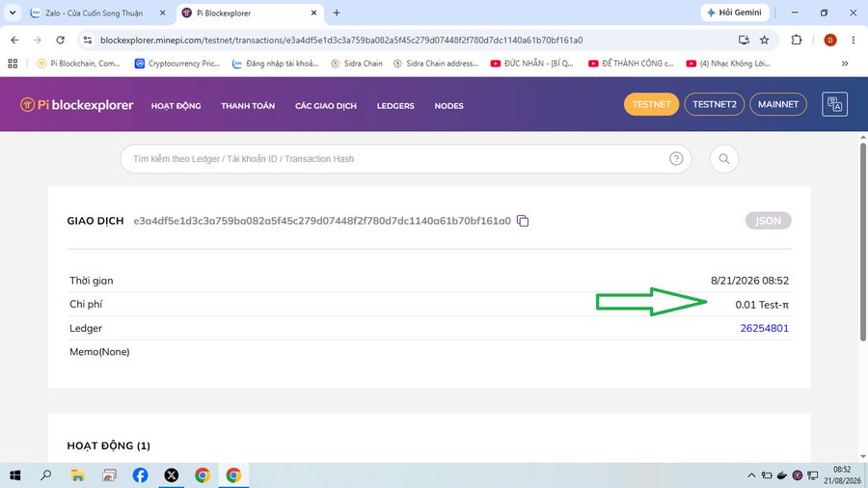This screenshot has height=488, width=868.
Task: Open ĐỂ THÀNH CÔNG YouTube bookmark
Action: [x=631, y=64]
